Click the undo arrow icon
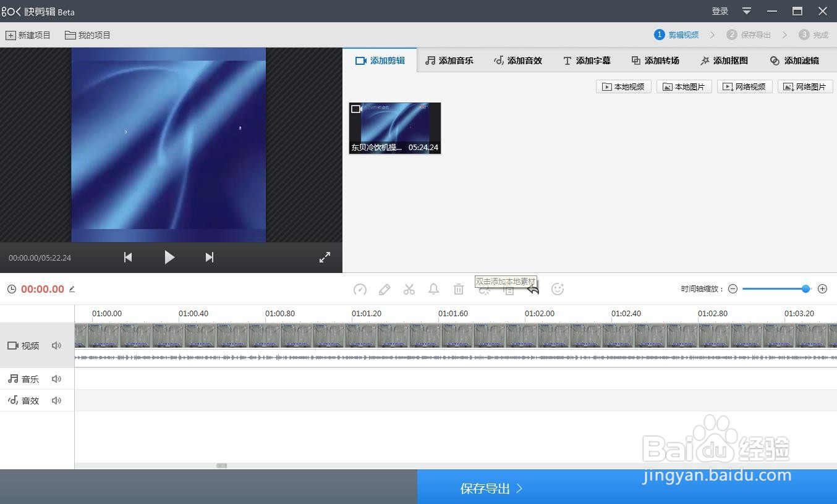837x504 pixels. 533,289
